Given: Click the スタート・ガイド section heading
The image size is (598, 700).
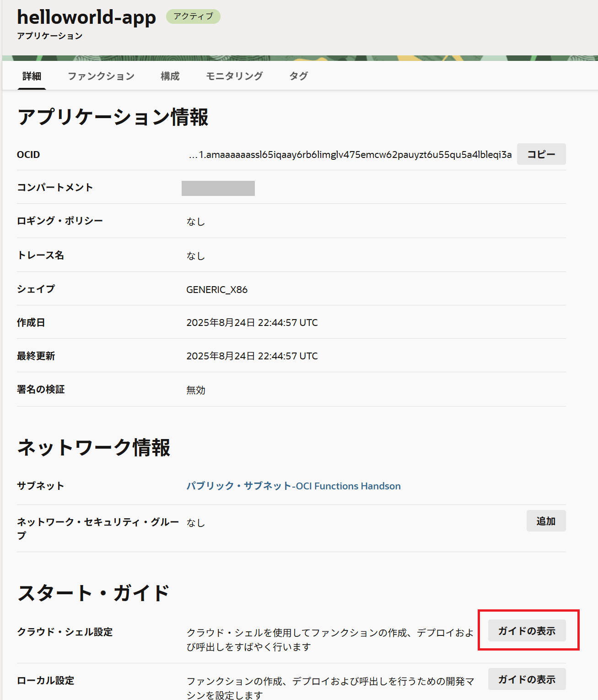Looking at the screenshot, I should [93, 593].
